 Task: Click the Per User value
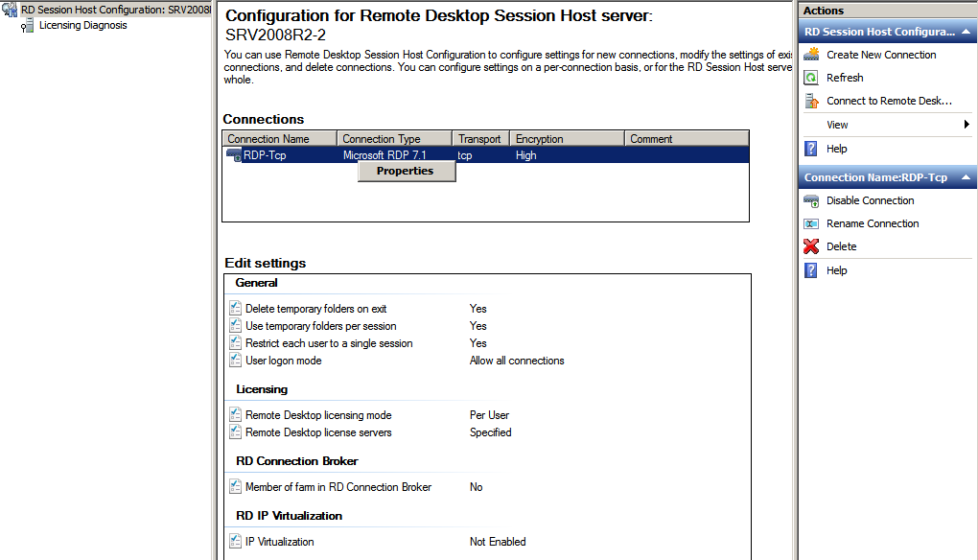click(x=489, y=415)
